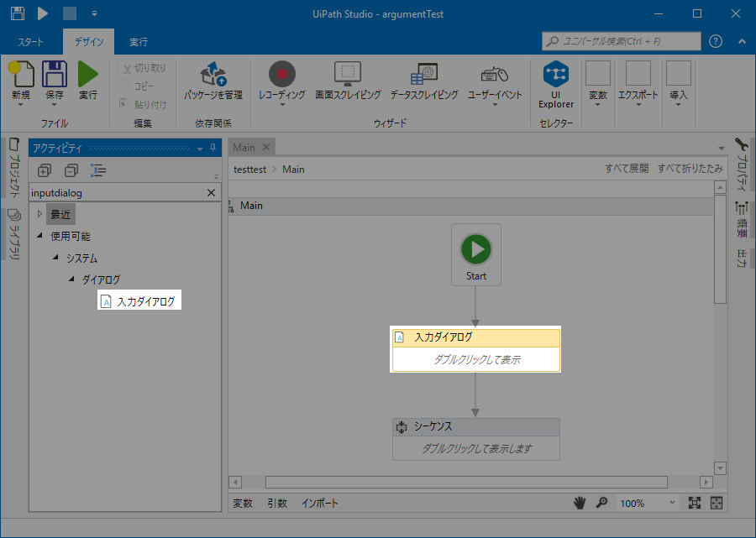Click the vertical scrollbar up arrow
Screen dimensions: 756x538
721,187
